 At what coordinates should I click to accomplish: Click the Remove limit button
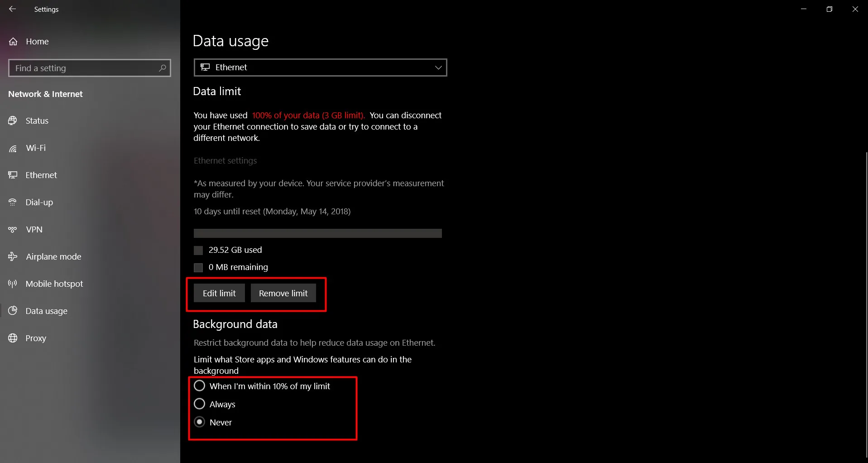tap(283, 293)
